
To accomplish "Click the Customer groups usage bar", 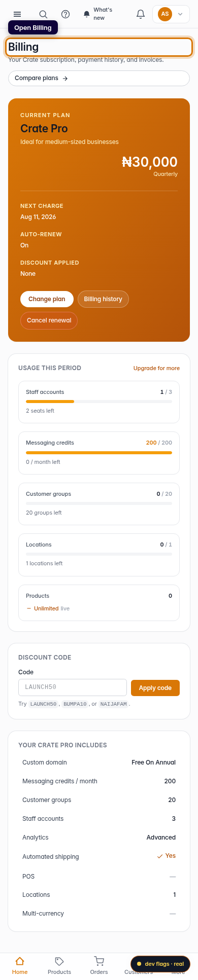I will [x=99, y=503].
